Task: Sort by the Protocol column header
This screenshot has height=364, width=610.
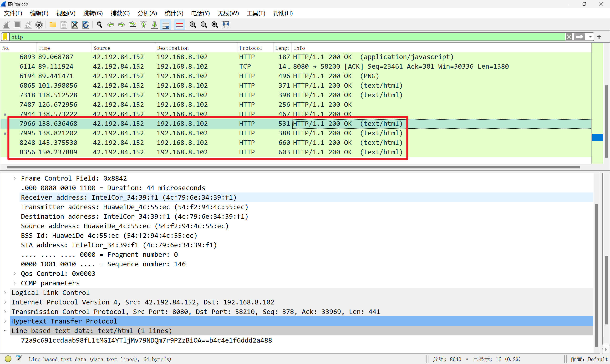Action: coord(255,48)
